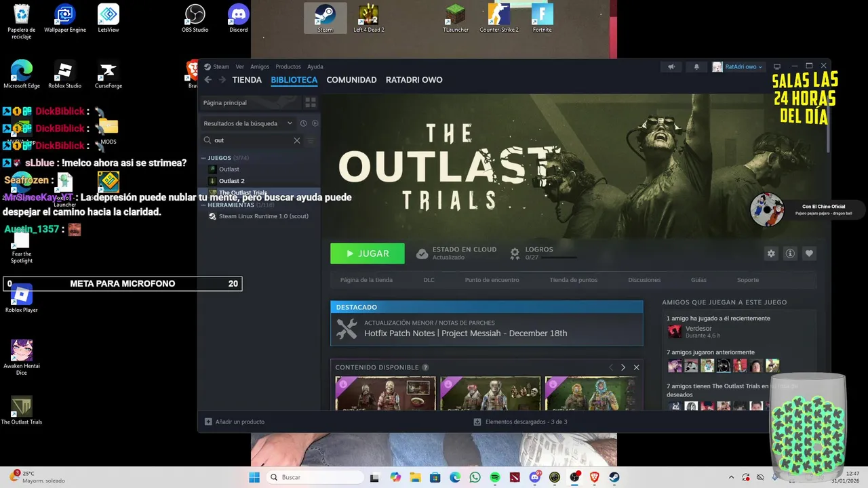Go back with Steam's back arrow

pos(208,80)
